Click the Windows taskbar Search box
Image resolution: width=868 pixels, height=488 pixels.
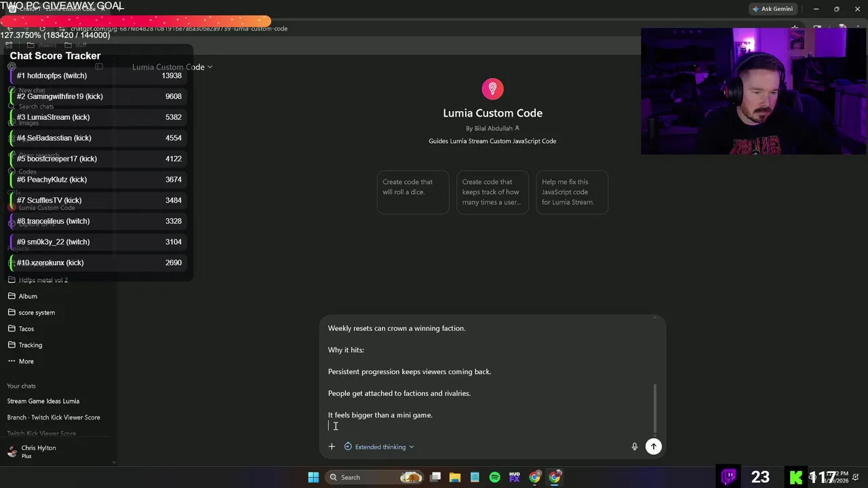coord(374,477)
